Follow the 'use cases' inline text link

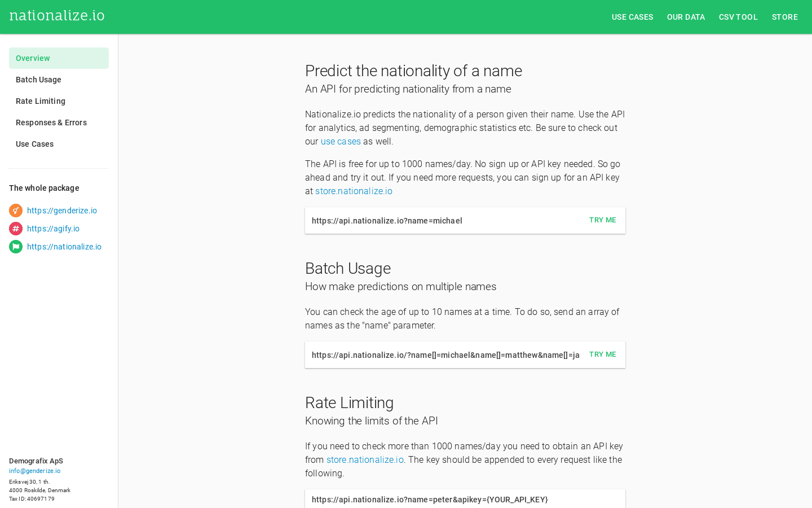(341, 142)
